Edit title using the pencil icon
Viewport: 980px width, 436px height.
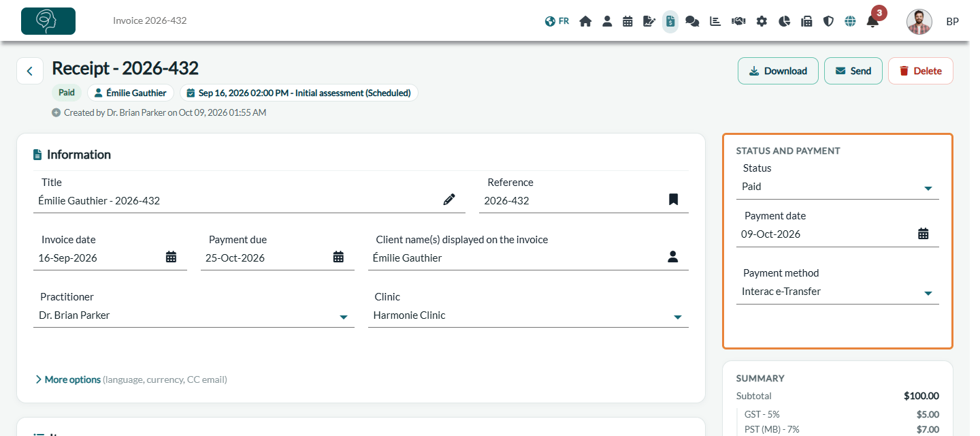click(449, 200)
